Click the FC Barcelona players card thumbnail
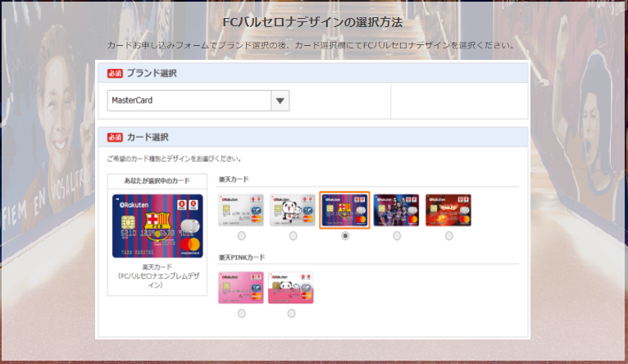The height and width of the screenshot is (364, 628). [x=396, y=210]
